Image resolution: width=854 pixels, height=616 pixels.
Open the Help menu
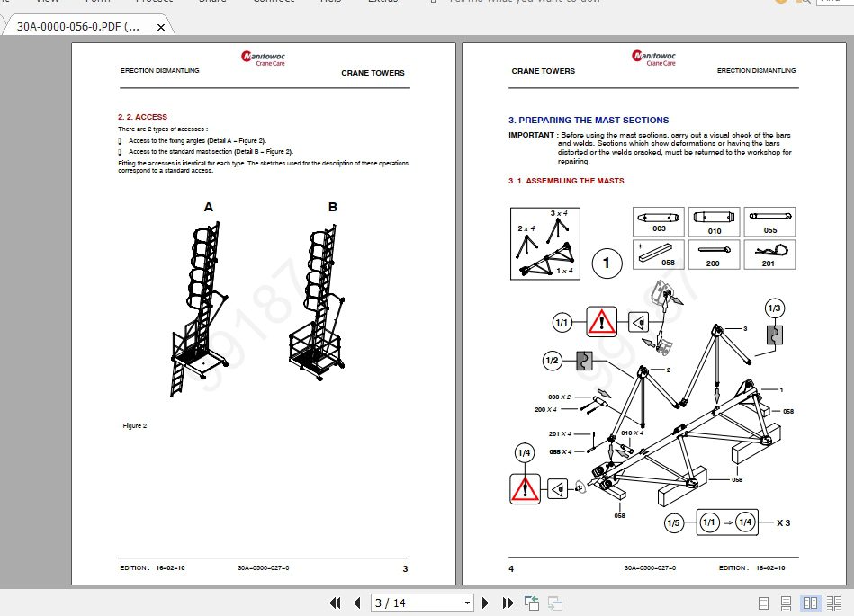click(330, 3)
